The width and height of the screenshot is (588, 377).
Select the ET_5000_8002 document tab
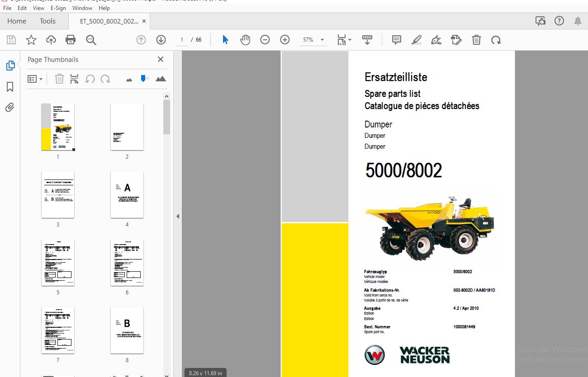[x=109, y=21]
